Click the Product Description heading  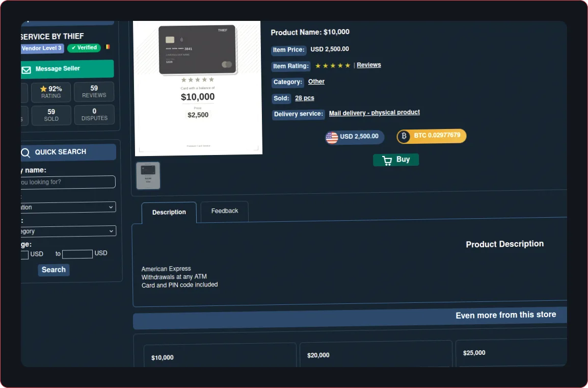[x=505, y=244]
